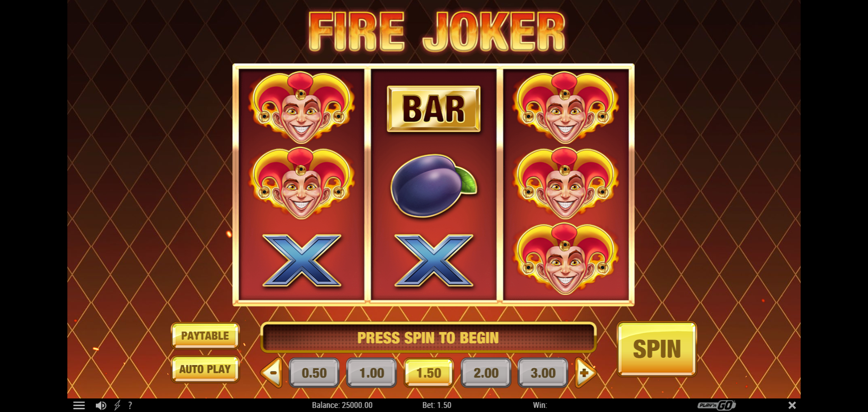
Task: Click the Press Spin To Begin banner
Action: tap(428, 337)
